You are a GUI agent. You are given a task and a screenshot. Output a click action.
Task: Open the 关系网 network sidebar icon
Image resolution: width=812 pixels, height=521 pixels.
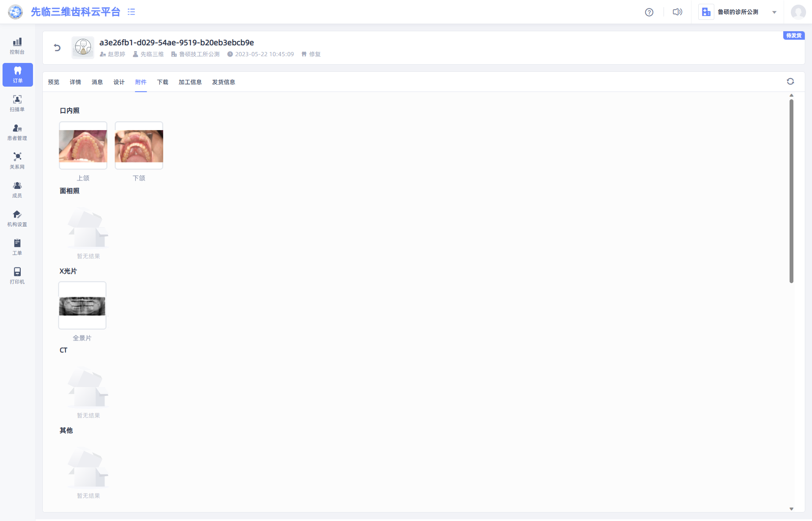(17, 161)
